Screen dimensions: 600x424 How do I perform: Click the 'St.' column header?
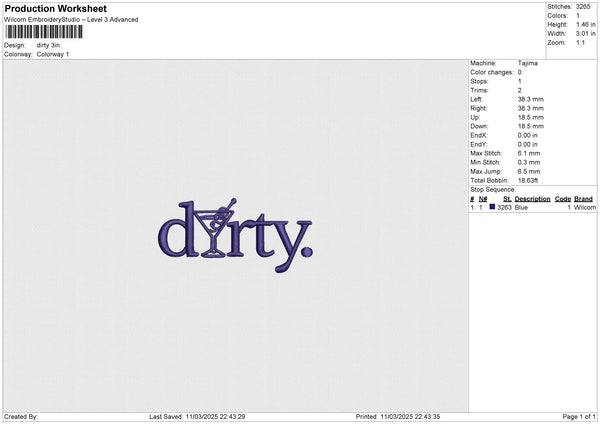[504, 199]
